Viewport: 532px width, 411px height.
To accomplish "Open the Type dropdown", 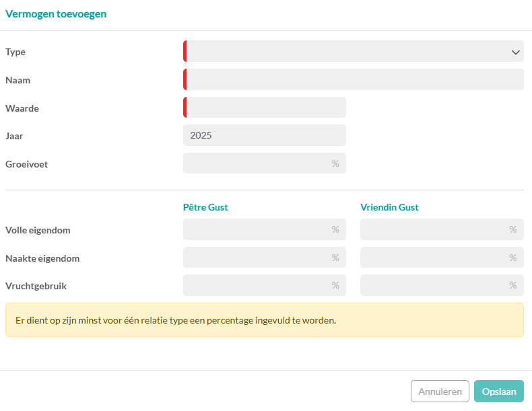I will tap(354, 52).
